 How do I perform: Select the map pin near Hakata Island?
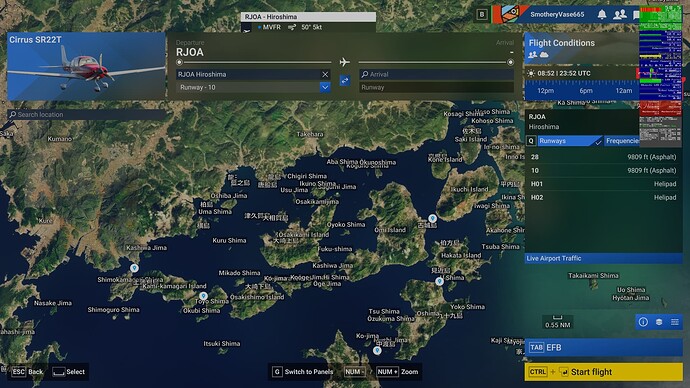(x=439, y=281)
